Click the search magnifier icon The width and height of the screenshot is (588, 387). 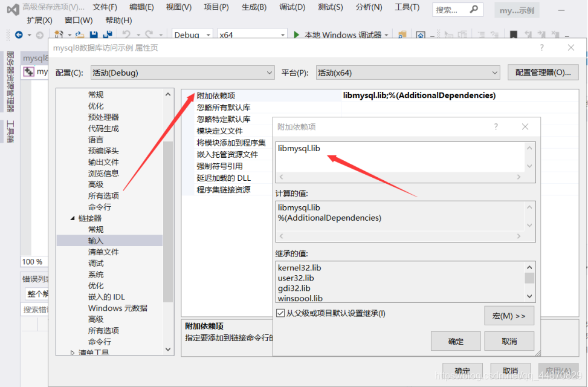pos(474,10)
